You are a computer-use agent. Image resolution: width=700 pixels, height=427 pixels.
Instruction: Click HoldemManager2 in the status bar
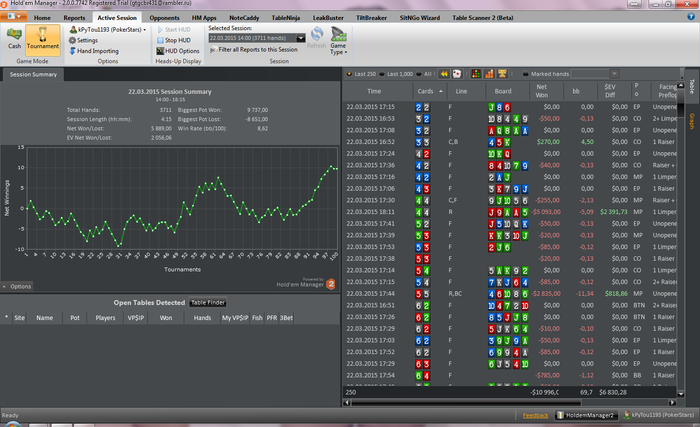pos(586,415)
